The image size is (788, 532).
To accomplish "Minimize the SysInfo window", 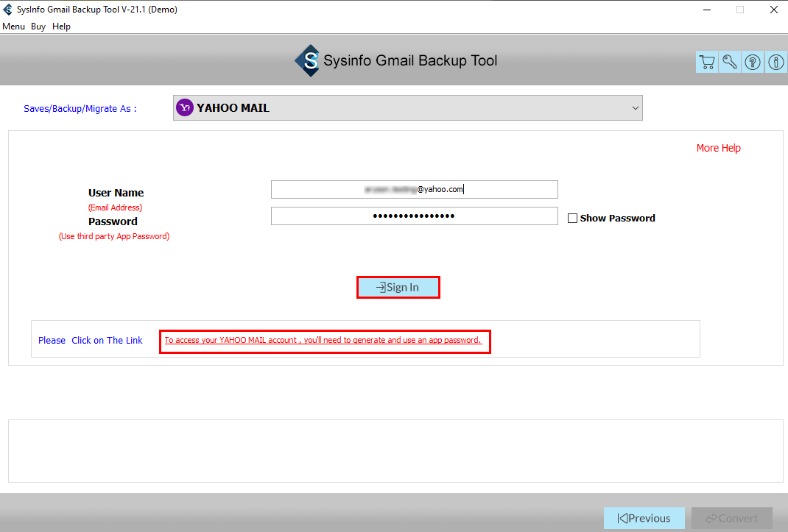I will (706, 10).
